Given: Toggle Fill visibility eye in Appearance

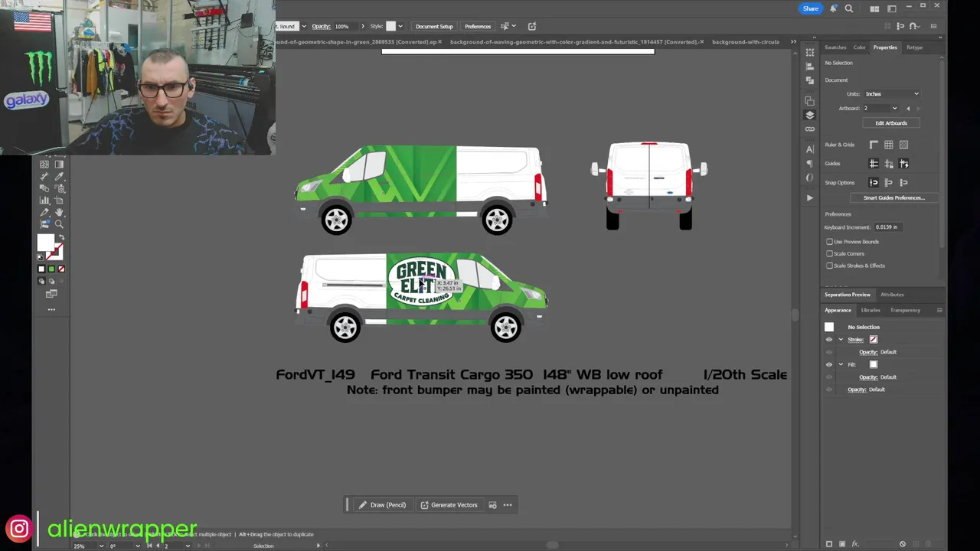Looking at the screenshot, I should (x=828, y=364).
